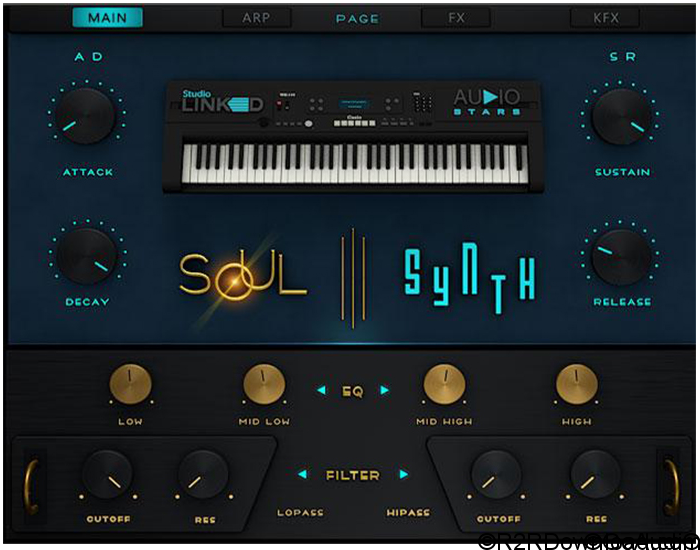This screenshot has width=700, height=550.
Task: Click the left gold handle
Action: click(x=32, y=487)
